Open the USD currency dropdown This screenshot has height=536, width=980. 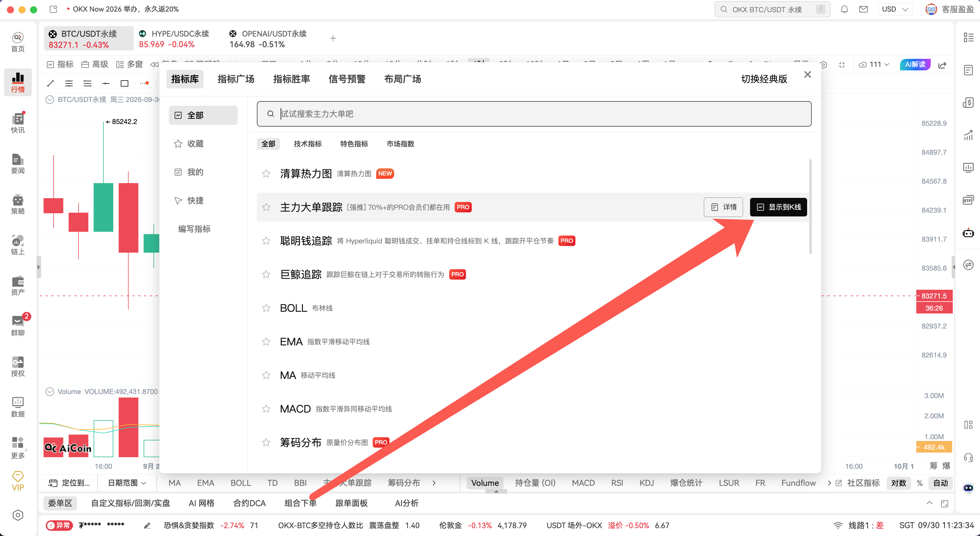(x=895, y=9)
